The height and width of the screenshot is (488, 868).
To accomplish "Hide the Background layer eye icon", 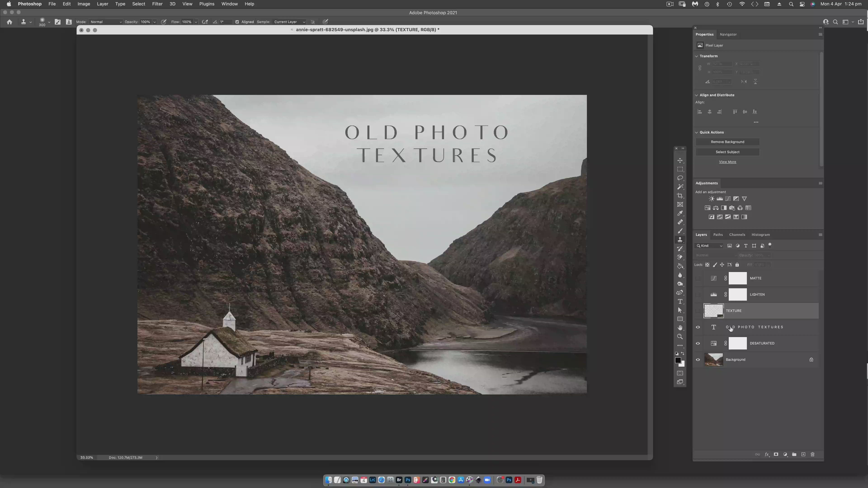I will click(698, 360).
